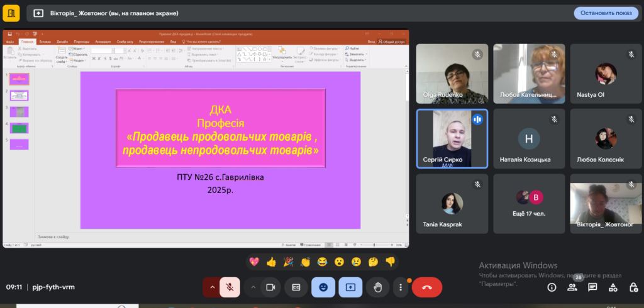This screenshot has width=644, height=308.
Task: Open the present screen sharing icon
Action: click(350, 287)
